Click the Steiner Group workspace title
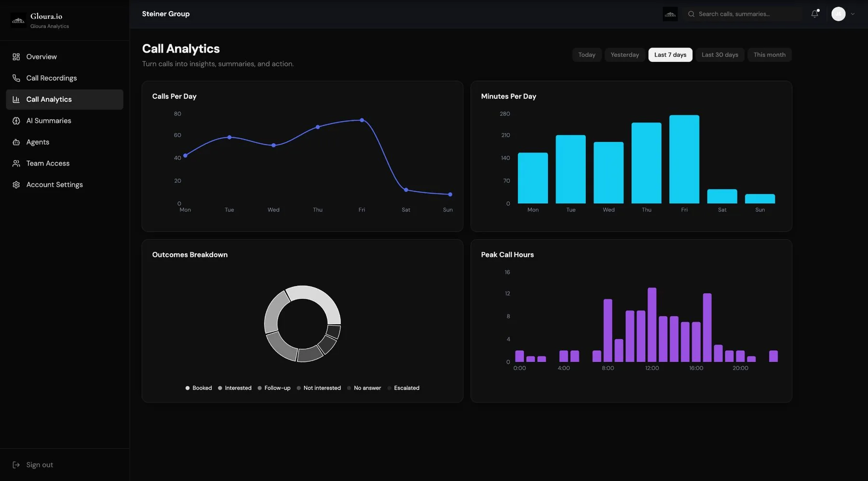 [x=166, y=14]
